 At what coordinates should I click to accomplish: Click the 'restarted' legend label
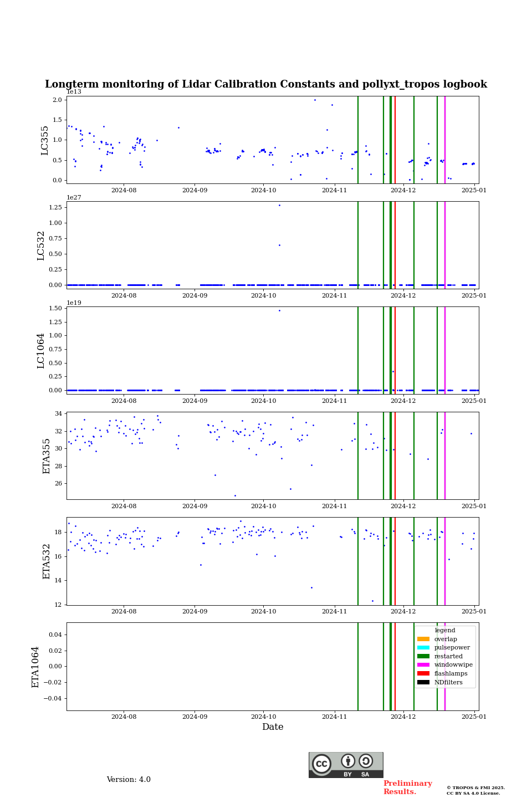tap(448, 656)
